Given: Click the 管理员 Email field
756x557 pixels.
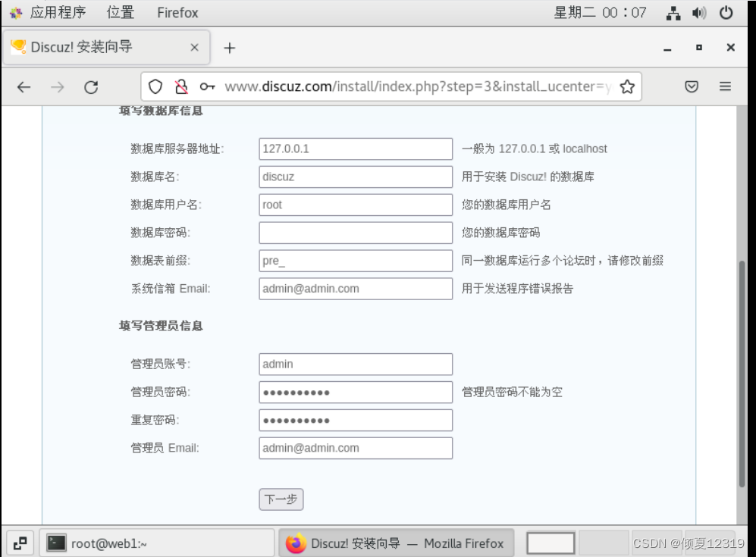Looking at the screenshot, I should pyautogui.click(x=356, y=448).
